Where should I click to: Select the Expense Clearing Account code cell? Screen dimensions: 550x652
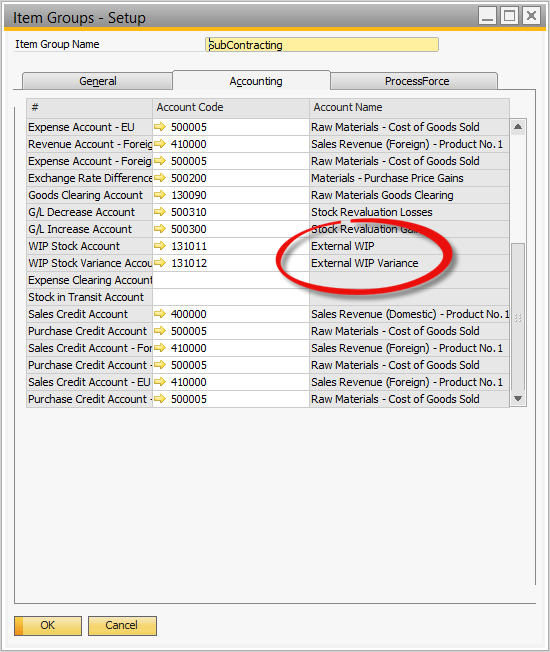pyautogui.click(x=231, y=280)
